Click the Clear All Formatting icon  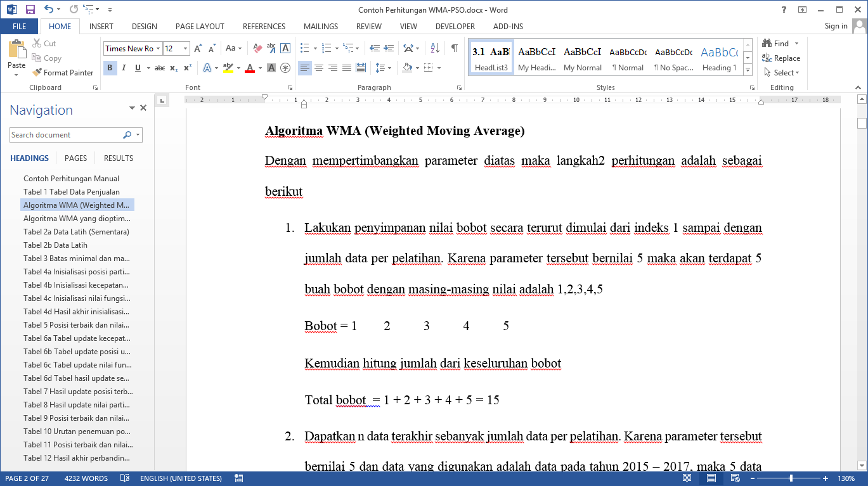pos(257,48)
